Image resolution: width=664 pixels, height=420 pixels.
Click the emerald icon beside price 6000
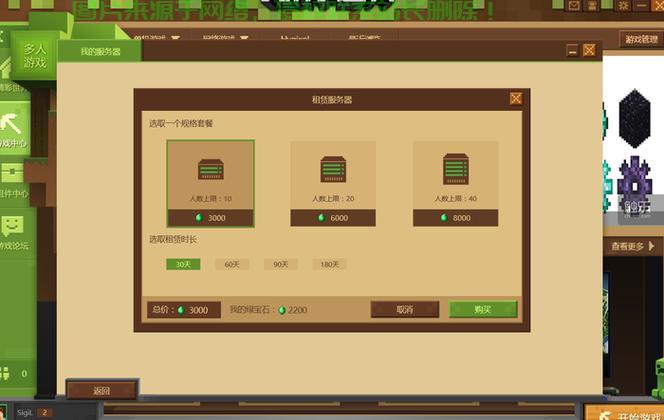click(321, 218)
